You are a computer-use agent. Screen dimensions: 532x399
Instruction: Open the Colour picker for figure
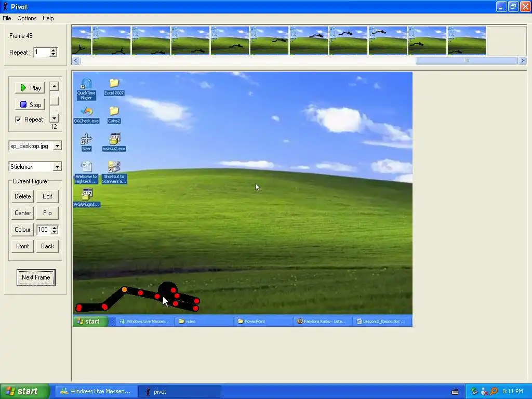tap(22, 229)
